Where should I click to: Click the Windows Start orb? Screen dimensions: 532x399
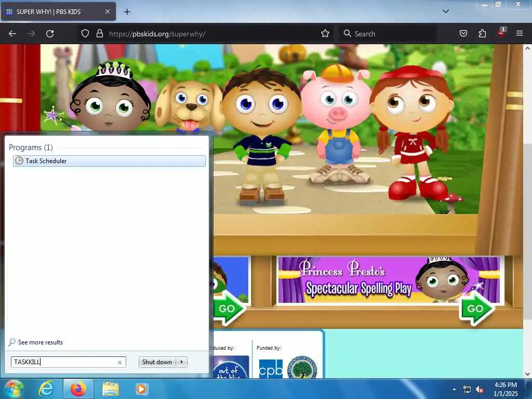coord(14,389)
